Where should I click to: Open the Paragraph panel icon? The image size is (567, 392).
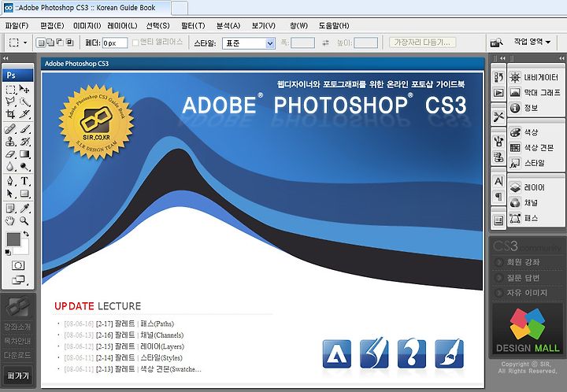498,197
